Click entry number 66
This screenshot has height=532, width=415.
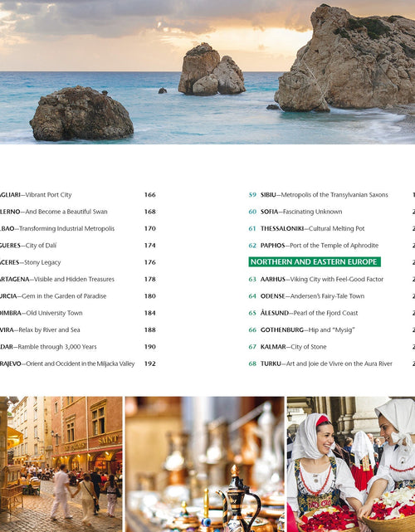252,329
